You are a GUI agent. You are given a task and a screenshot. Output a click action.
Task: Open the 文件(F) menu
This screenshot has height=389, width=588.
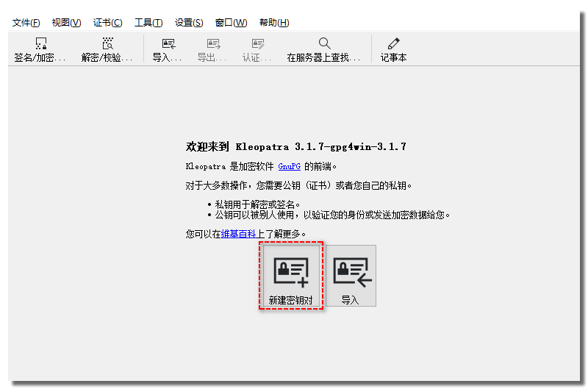pos(26,23)
